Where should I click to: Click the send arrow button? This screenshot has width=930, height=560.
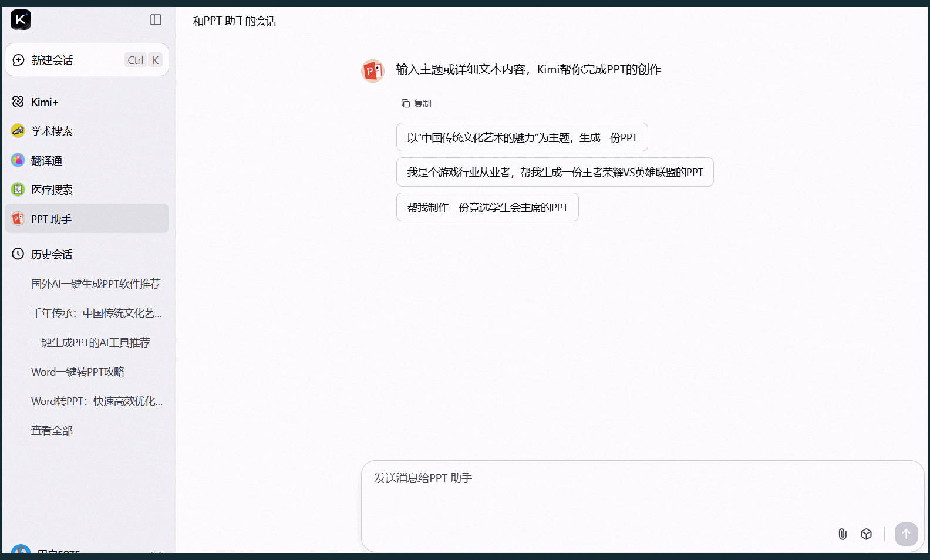pyautogui.click(x=906, y=534)
